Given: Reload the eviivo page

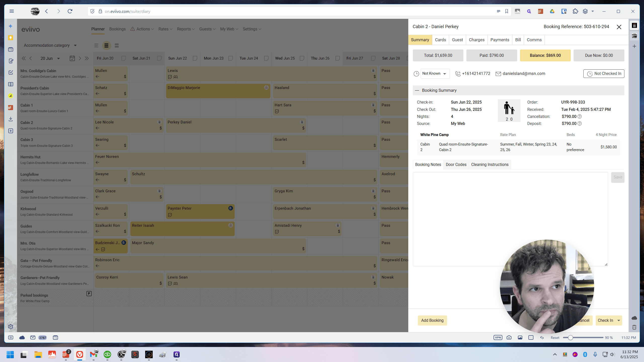Looking at the screenshot, I should [x=70, y=11].
